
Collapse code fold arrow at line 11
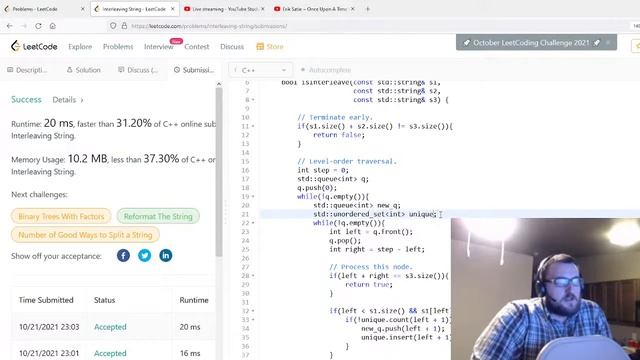point(253,126)
